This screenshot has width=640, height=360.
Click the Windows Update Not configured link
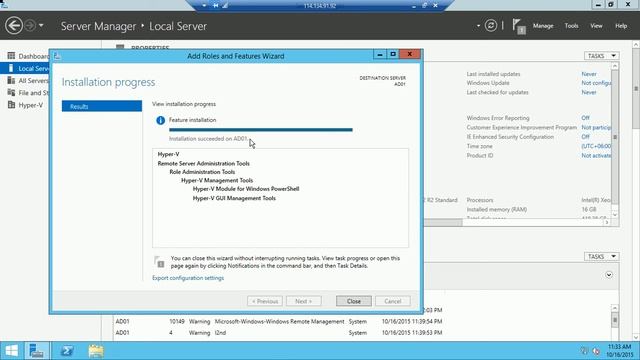point(596,83)
